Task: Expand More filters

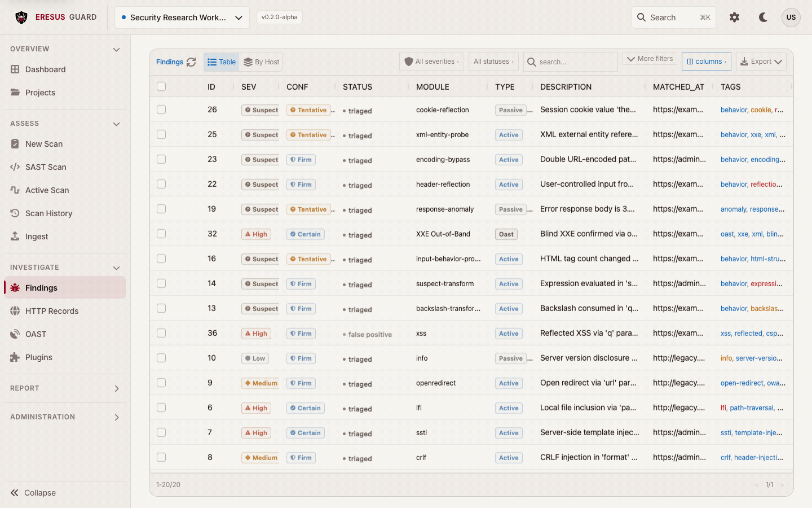Action: (x=650, y=59)
